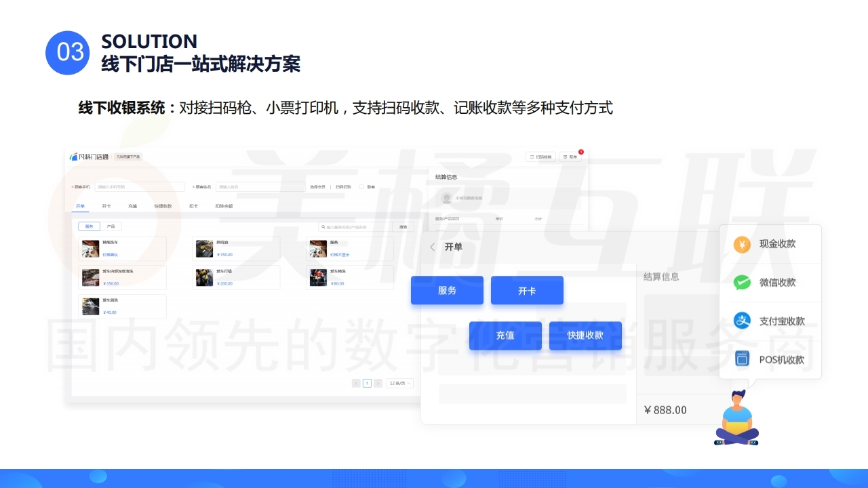Switch to the 开单 tab
This screenshot has width=868, height=488.
[80, 206]
